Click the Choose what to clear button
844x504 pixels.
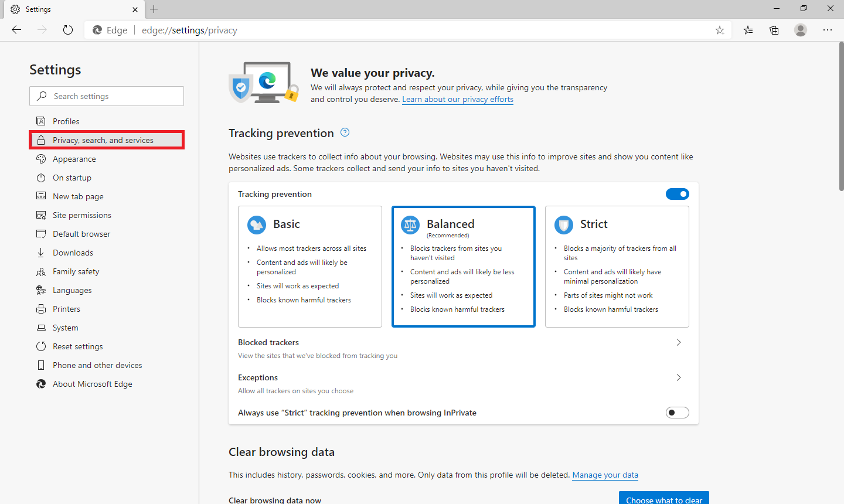(663, 499)
